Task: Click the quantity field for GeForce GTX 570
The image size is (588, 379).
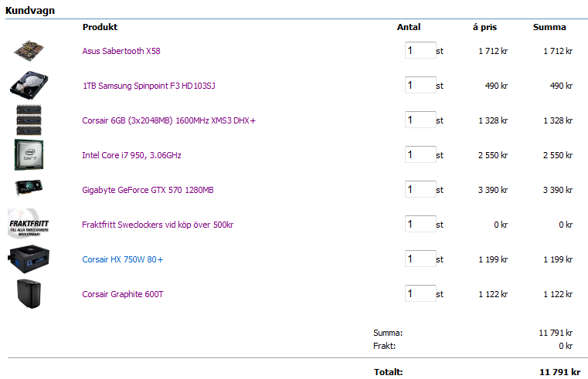Action: click(420, 190)
